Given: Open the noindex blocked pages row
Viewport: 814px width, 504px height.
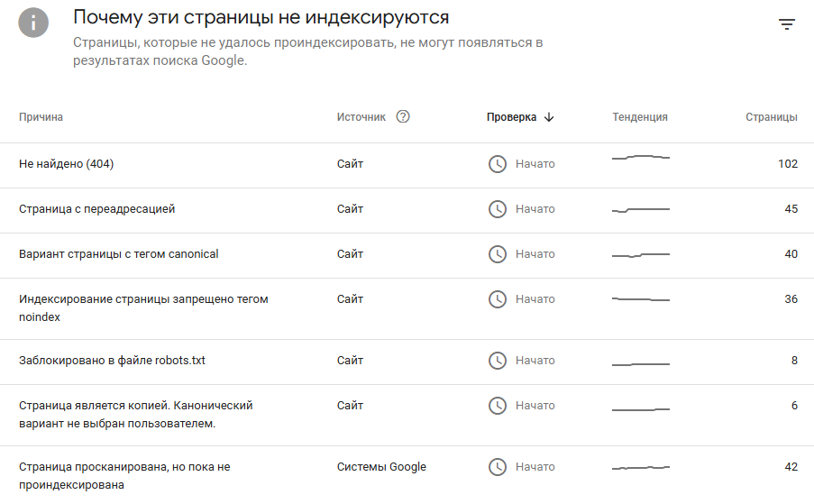Looking at the screenshot, I should [407, 309].
